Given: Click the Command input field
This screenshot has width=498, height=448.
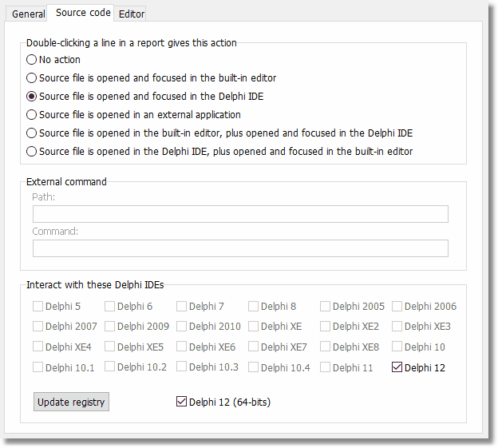Looking at the screenshot, I should tap(240, 248).
